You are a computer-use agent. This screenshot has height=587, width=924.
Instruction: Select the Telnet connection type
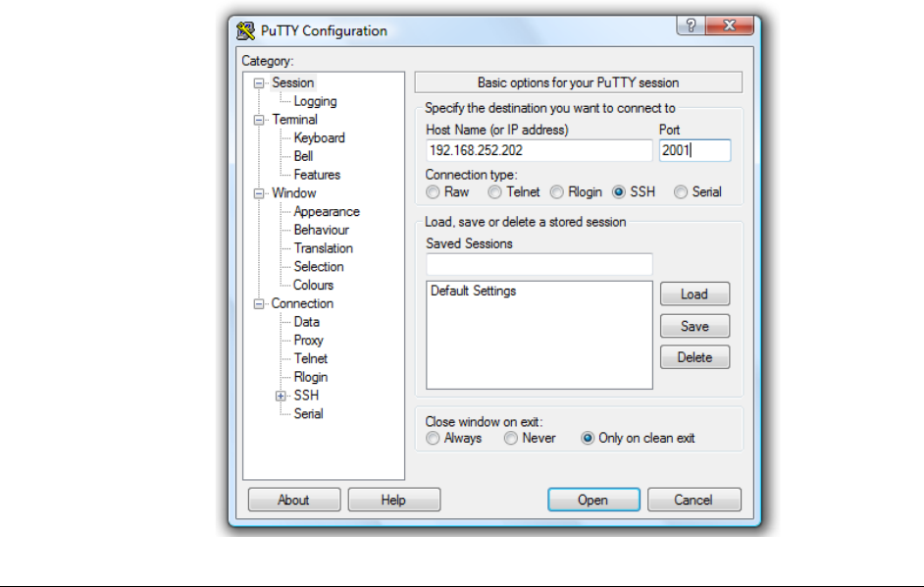click(x=495, y=192)
